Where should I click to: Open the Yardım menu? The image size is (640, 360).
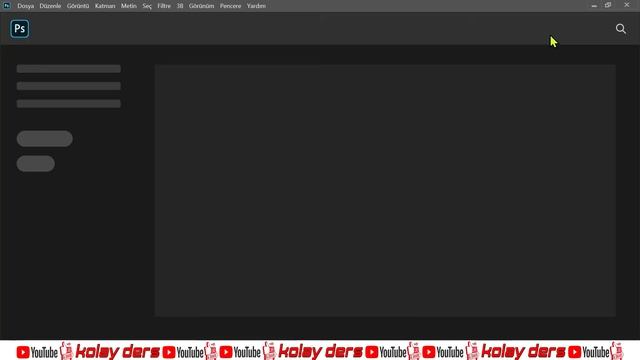(256, 6)
